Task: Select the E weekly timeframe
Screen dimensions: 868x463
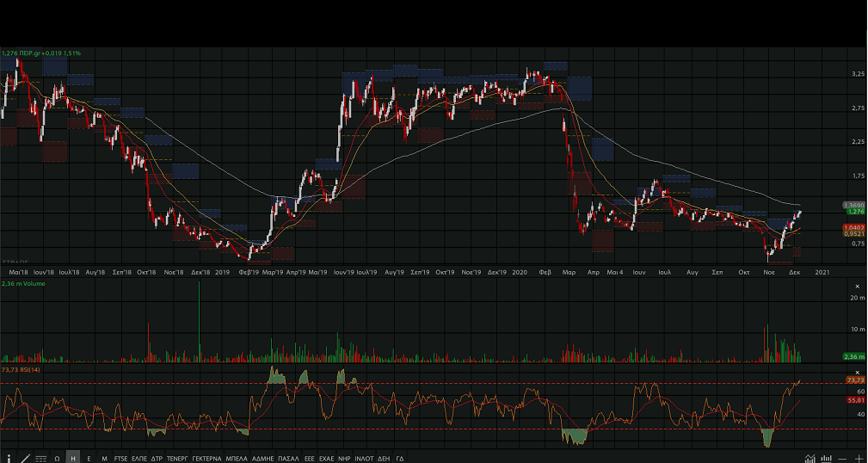Action: point(89,458)
